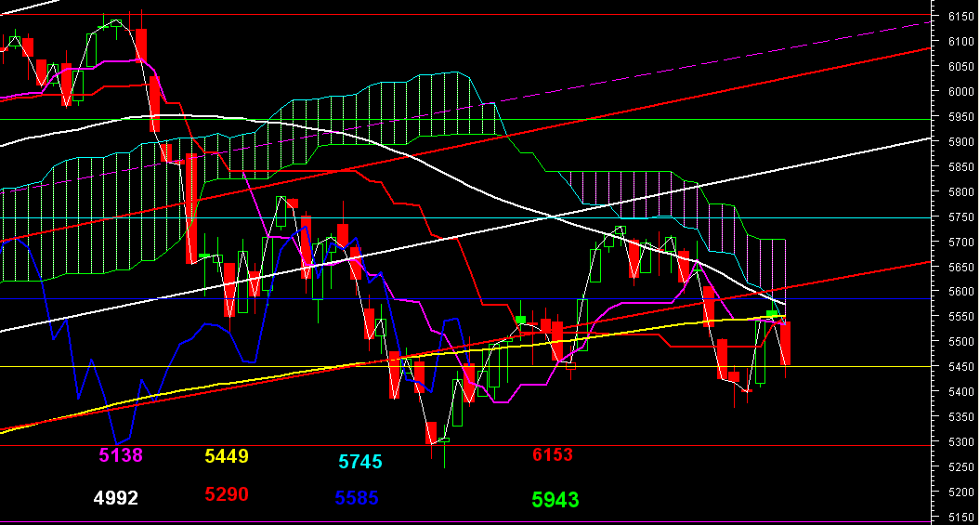Click the 5300 price axis tick

[961, 441]
